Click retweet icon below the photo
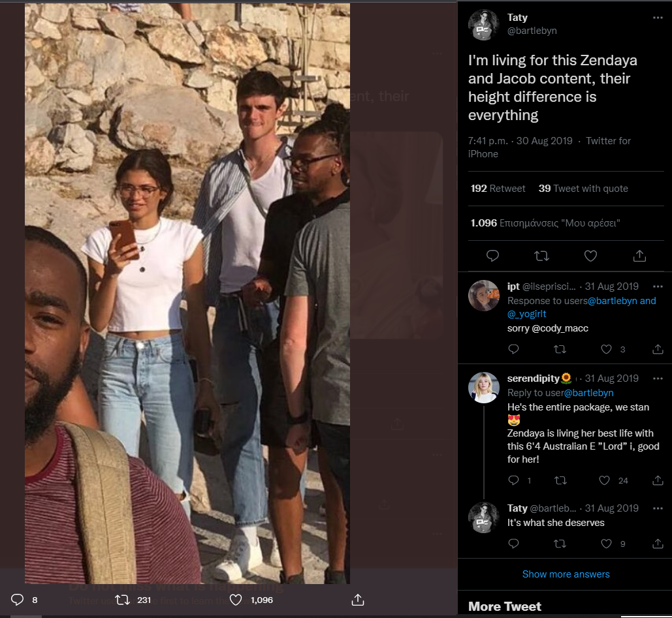The image size is (672, 618). (122, 600)
